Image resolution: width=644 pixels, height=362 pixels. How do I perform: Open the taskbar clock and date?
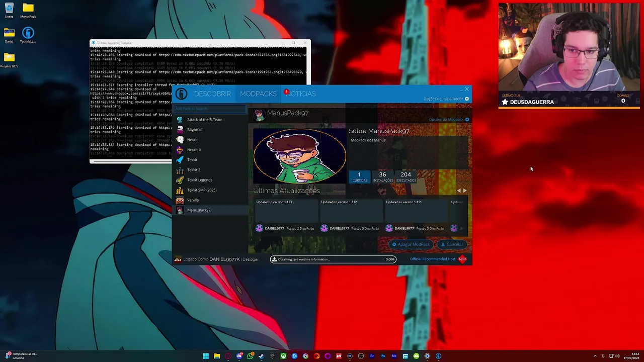point(632,356)
